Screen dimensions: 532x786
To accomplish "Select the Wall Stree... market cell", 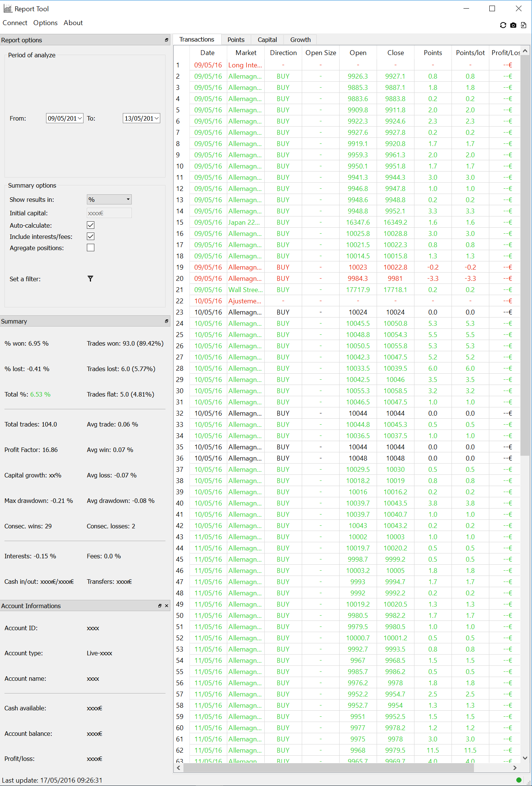I will point(246,290).
